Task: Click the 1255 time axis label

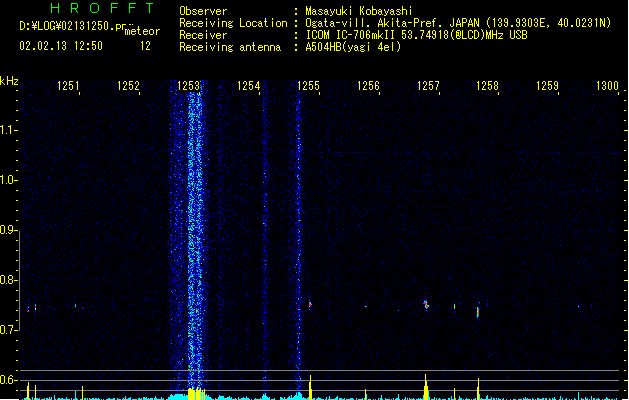Action: (x=308, y=86)
